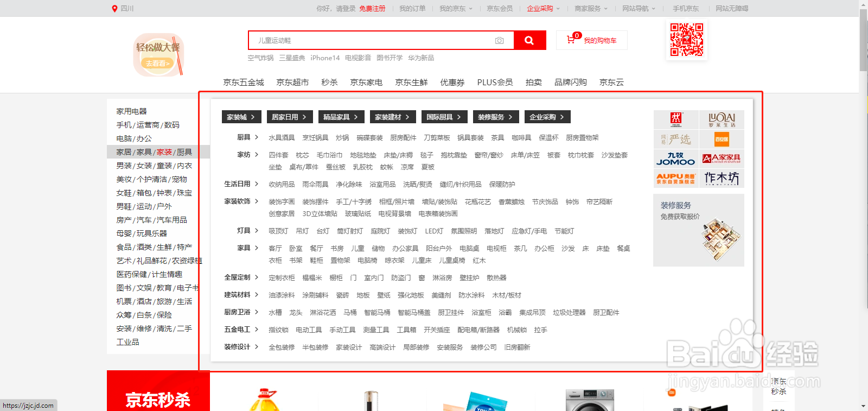Open the 家装建材 channel tab
868x411 pixels.
[x=393, y=117]
